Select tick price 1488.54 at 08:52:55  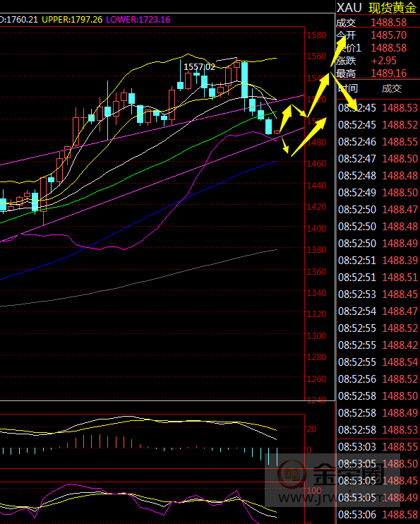pos(400,362)
